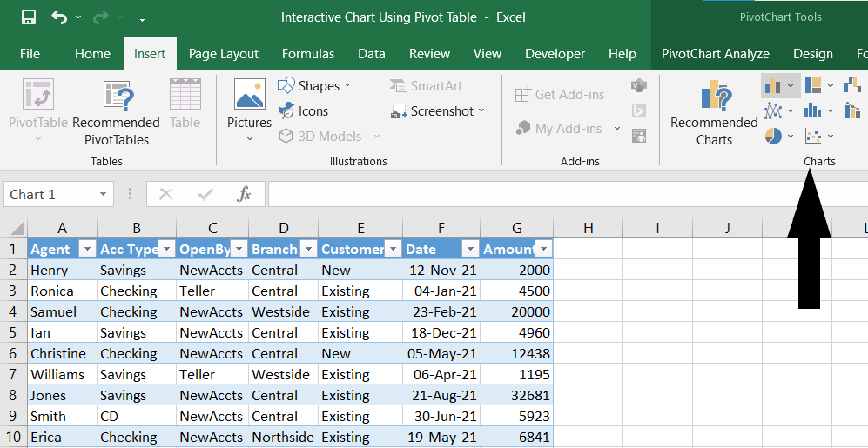Insert a Pie or Doughnut chart

pyautogui.click(x=772, y=136)
